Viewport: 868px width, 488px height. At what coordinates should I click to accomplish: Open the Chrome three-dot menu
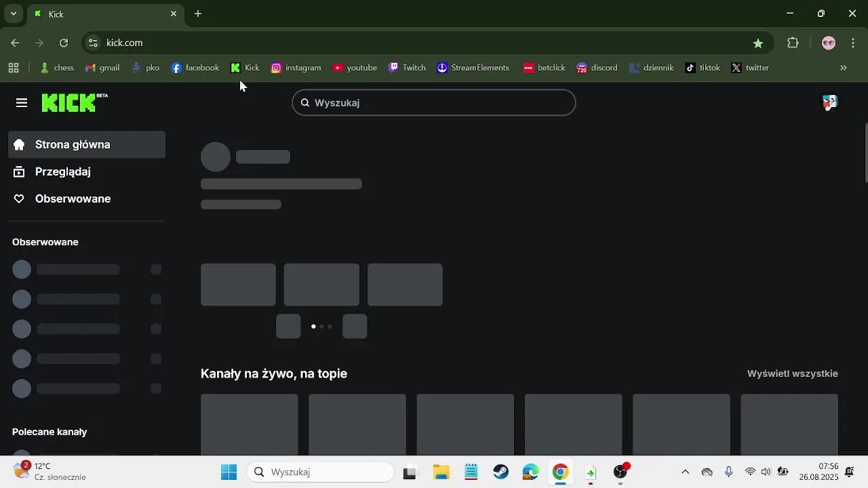(x=852, y=43)
